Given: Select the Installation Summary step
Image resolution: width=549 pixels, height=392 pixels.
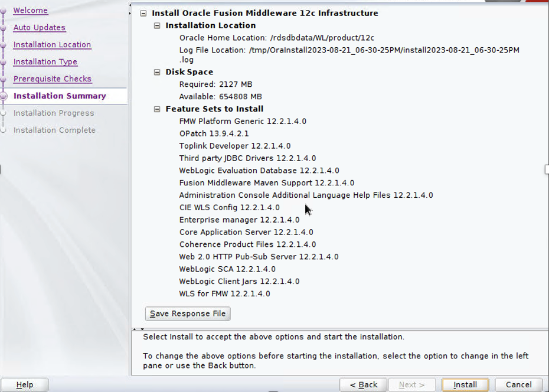Looking at the screenshot, I should coord(60,96).
